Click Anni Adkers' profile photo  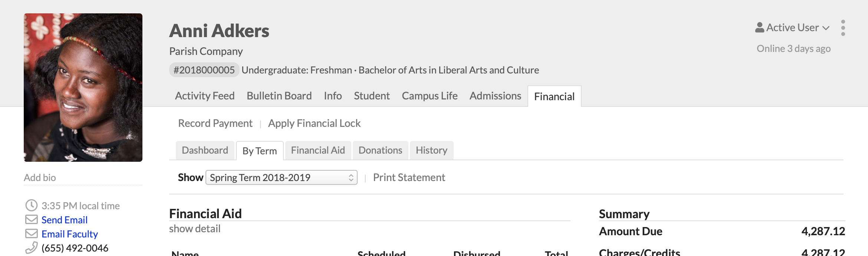pyautogui.click(x=83, y=88)
